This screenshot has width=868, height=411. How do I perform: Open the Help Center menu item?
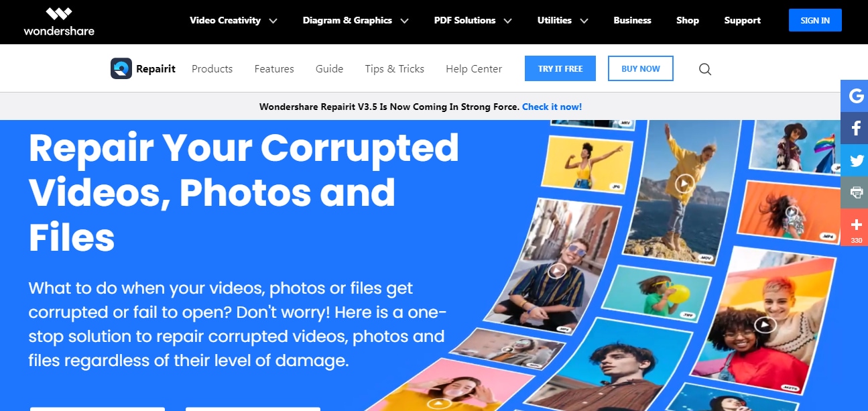click(474, 68)
